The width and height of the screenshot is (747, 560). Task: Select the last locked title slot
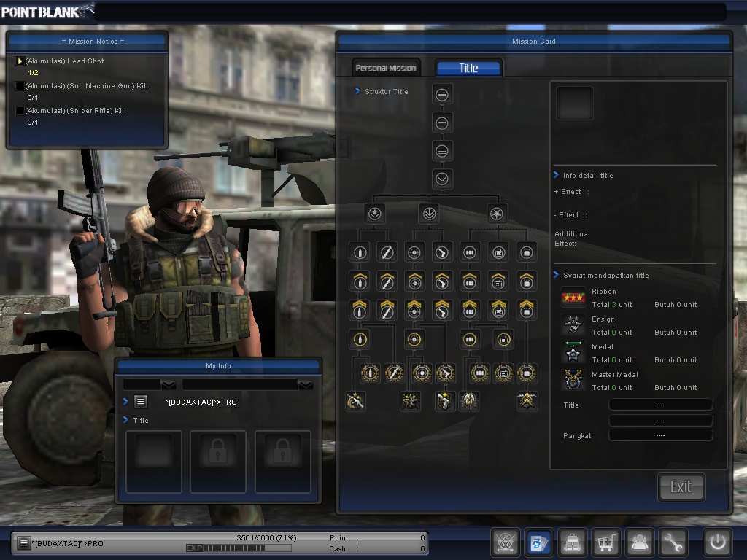283,462
